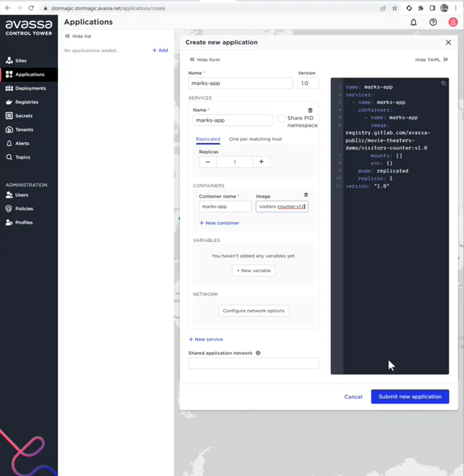Edit the Version field
This screenshot has height=476, width=464.
(x=308, y=83)
